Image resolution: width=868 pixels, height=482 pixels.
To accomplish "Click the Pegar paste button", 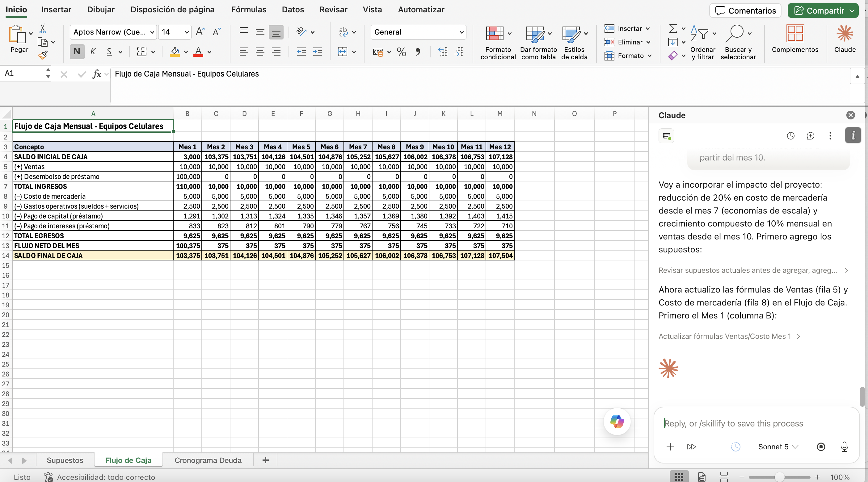I will [19, 39].
